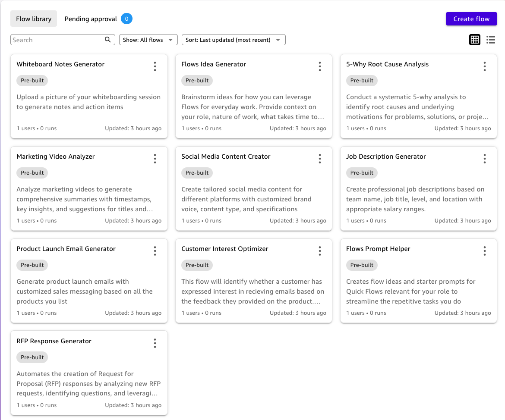Open kebab menu for 5-Why Root Cause Analysis

pos(485,66)
